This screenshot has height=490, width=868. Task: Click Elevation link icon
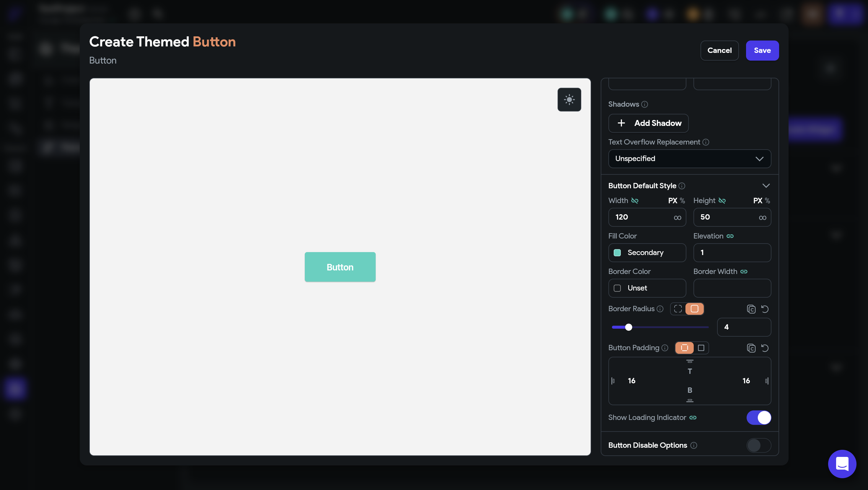(x=730, y=236)
